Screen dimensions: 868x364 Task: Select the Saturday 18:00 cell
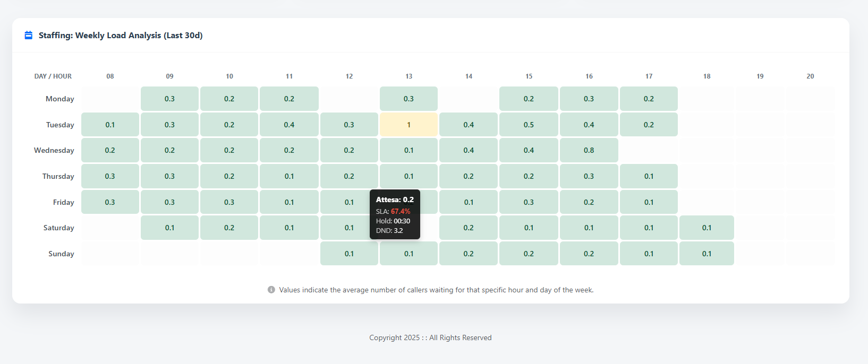pyautogui.click(x=707, y=228)
